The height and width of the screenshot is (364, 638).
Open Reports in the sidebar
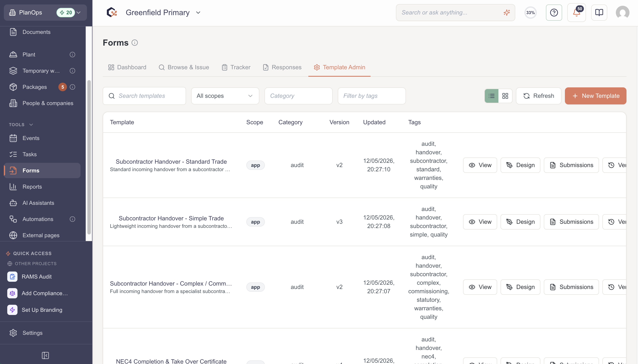(x=42, y=187)
